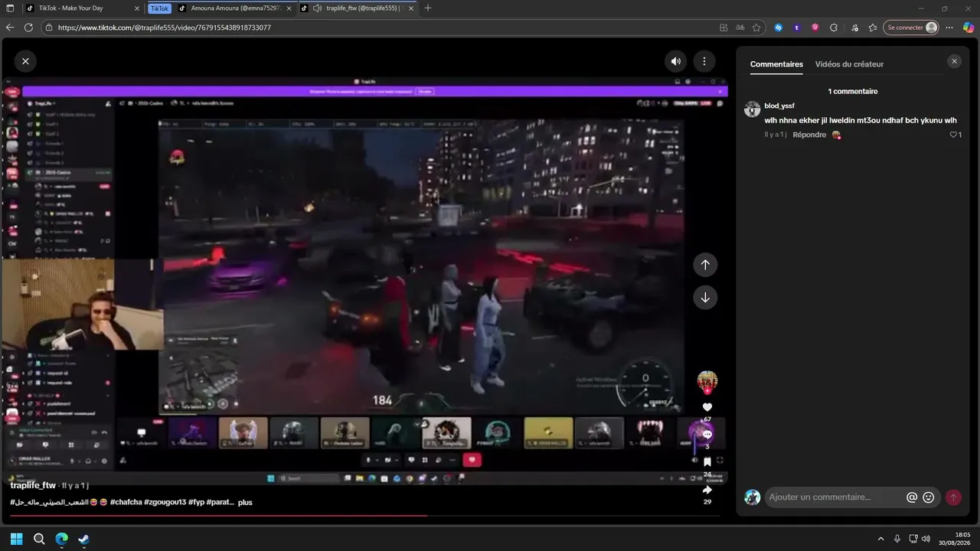Open the Windows Start menu

[x=16, y=539]
